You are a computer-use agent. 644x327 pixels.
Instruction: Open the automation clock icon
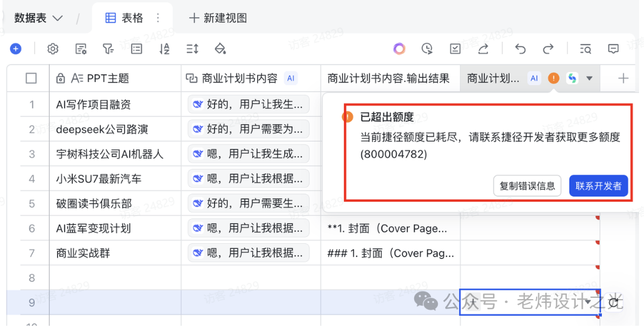tap(427, 49)
